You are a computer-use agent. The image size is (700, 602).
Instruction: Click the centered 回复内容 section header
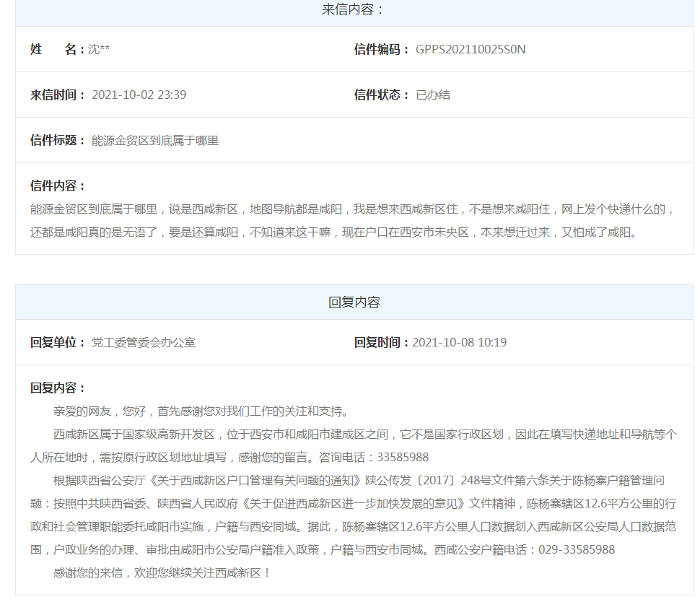pos(354,302)
